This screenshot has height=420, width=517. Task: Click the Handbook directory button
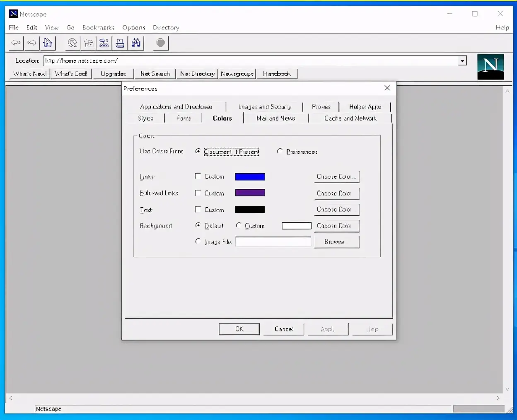[x=277, y=74]
